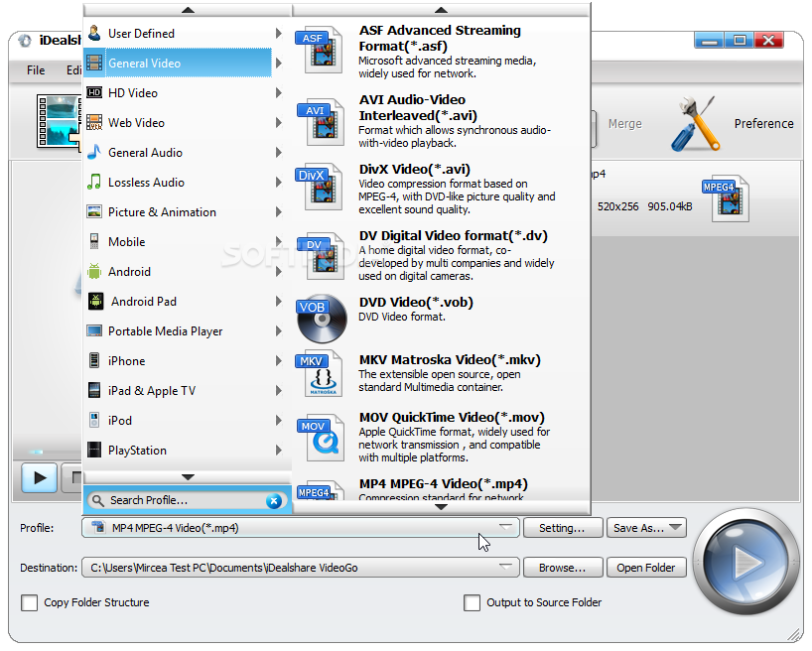
Task: Click the PlayStation icon
Action: [x=94, y=451]
